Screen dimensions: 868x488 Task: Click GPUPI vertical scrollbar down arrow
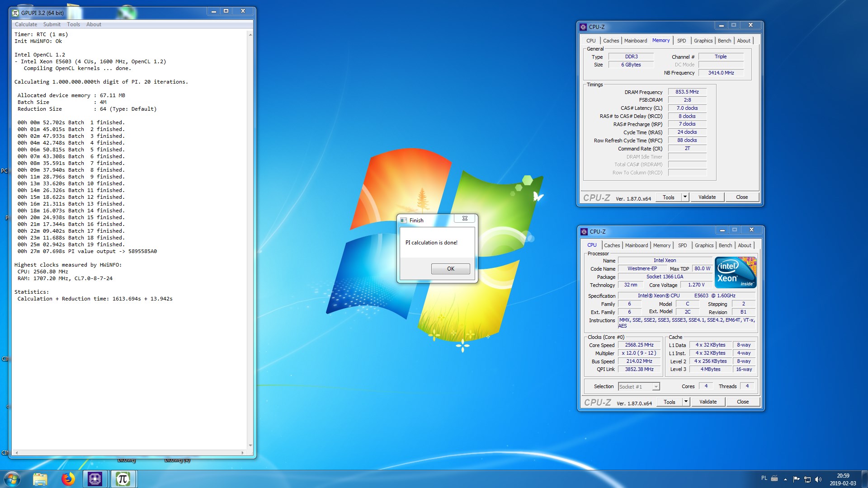pyautogui.click(x=250, y=446)
